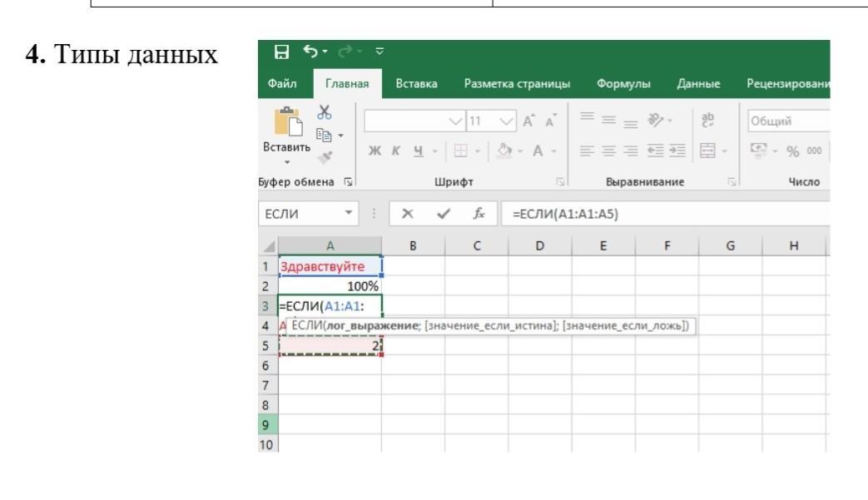Image resolution: width=868 pixels, height=500 pixels.
Task: Click the cell containing Здравствуйте
Action: 330,266
